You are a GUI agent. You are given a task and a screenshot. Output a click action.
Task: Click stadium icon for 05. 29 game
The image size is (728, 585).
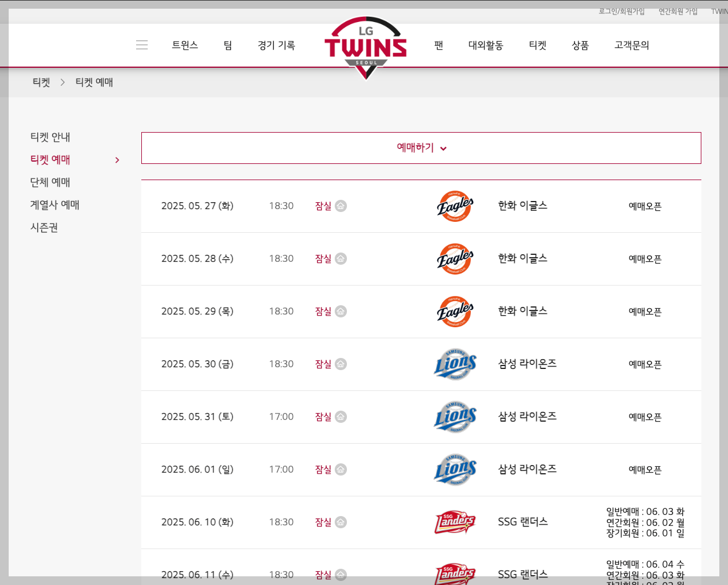click(x=341, y=312)
